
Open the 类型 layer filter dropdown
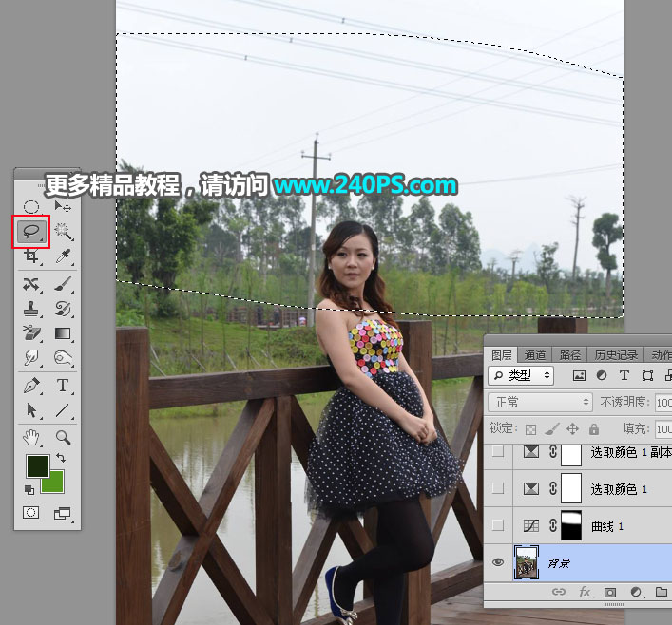click(x=522, y=376)
